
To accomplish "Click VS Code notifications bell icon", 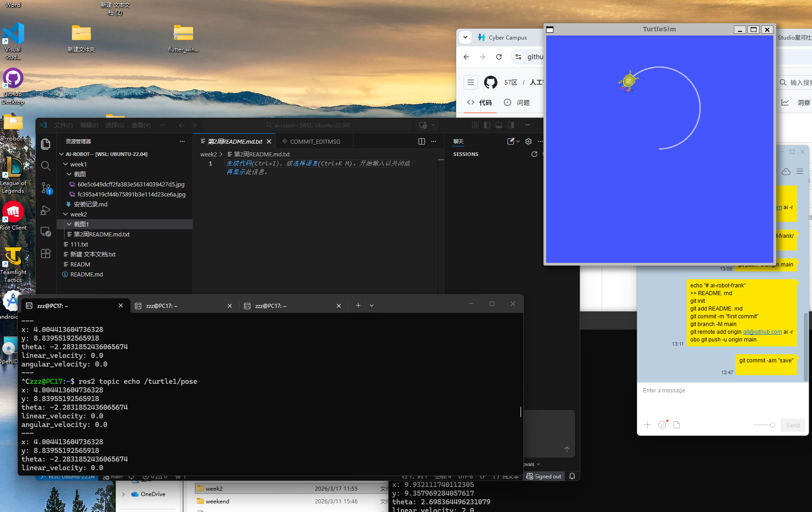I will click(572, 476).
